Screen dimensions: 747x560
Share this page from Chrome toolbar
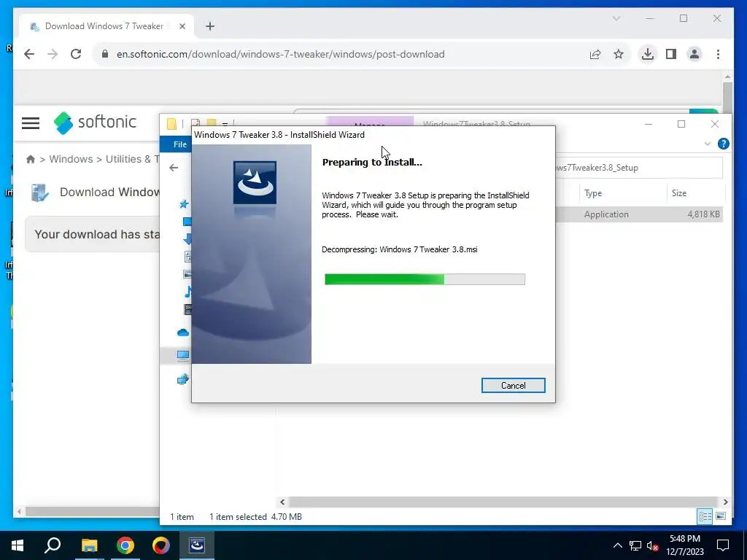click(595, 54)
